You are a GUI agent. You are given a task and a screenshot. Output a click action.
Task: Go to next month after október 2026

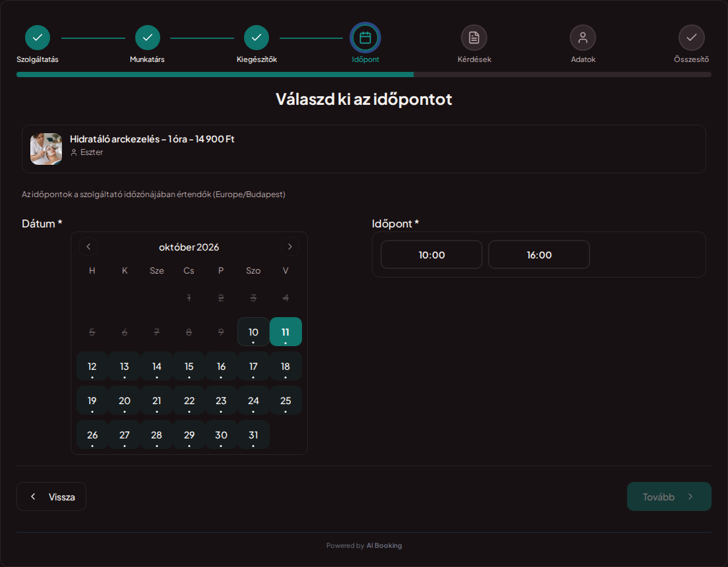click(x=289, y=247)
